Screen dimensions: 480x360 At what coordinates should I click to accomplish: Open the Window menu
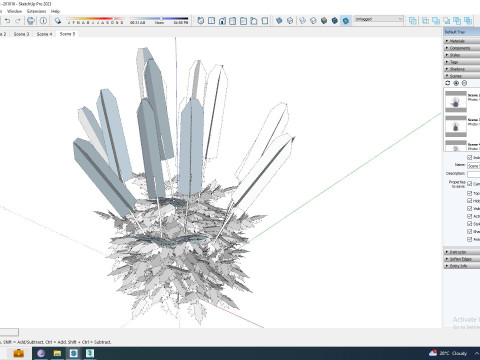(x=14, y=11)
